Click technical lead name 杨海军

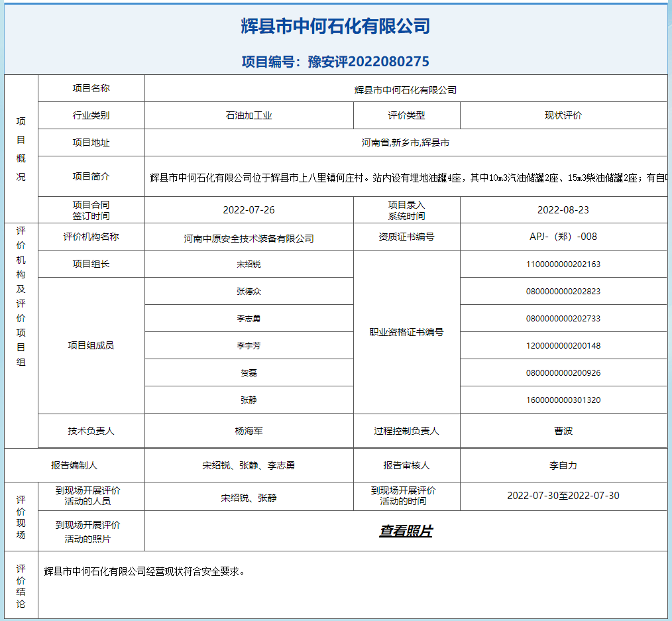(x=249, y=431)
